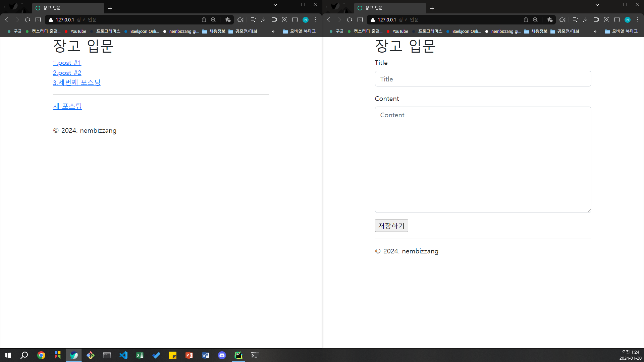Open 모바일 북마크 folder in right window
The width and height of the screenshot is (644, 362).
coord(621,31)
